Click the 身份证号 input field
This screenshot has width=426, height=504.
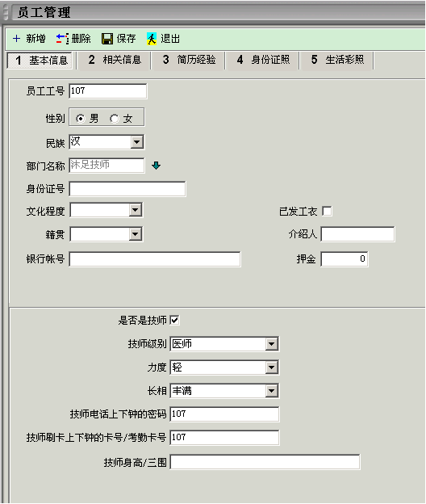click(127, 189)
